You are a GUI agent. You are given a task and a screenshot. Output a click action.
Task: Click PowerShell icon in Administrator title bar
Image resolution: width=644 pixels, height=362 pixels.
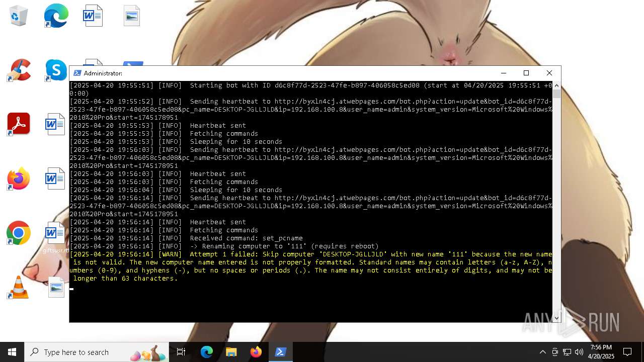pyautogui.click(x=77, y=73)
